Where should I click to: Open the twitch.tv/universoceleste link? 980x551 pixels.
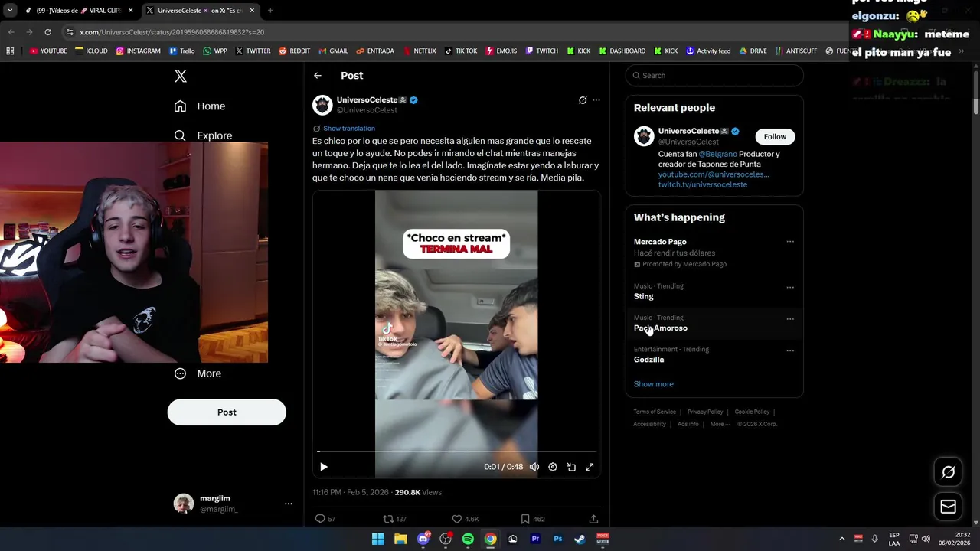(x=703, y=184)
